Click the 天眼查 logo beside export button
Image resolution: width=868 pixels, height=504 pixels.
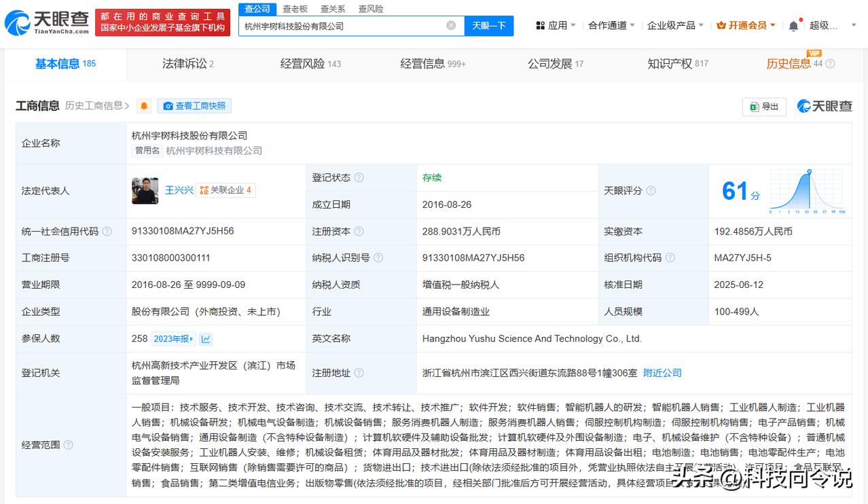824,107
